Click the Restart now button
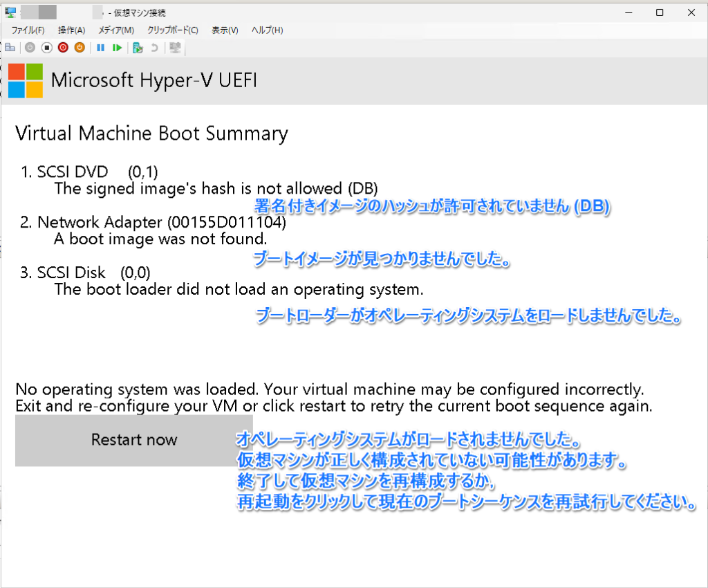This screenshot has height=588, width=708. pos(134,441)
